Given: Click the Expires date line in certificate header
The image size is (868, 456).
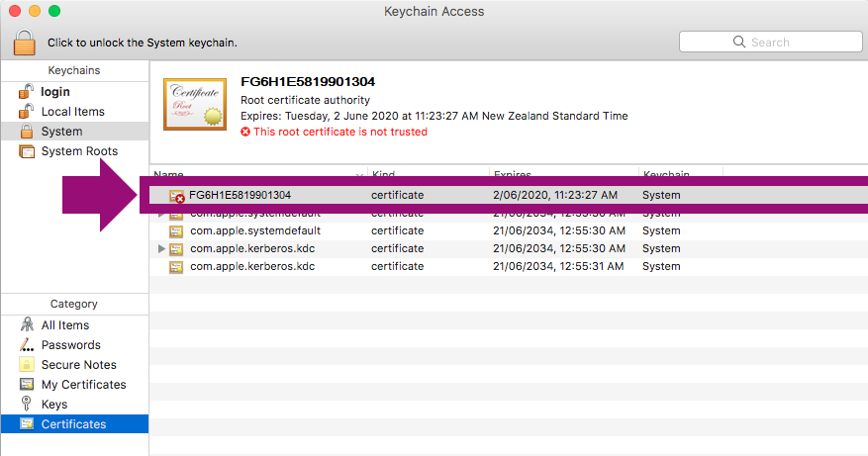Looking at the screenshot, I should 434,116.
